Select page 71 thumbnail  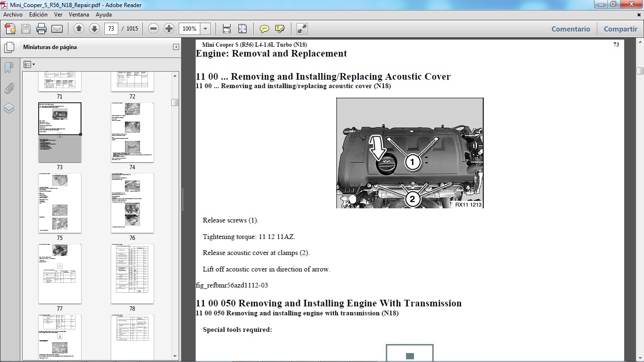point(60,82)
